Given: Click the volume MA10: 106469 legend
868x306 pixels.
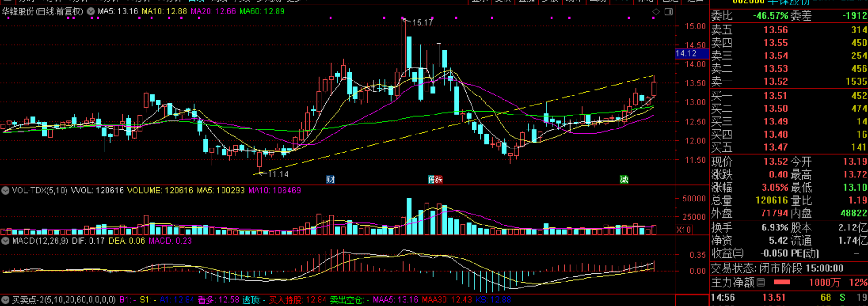Looking at the screenshot, I should (x=274, y=191).
